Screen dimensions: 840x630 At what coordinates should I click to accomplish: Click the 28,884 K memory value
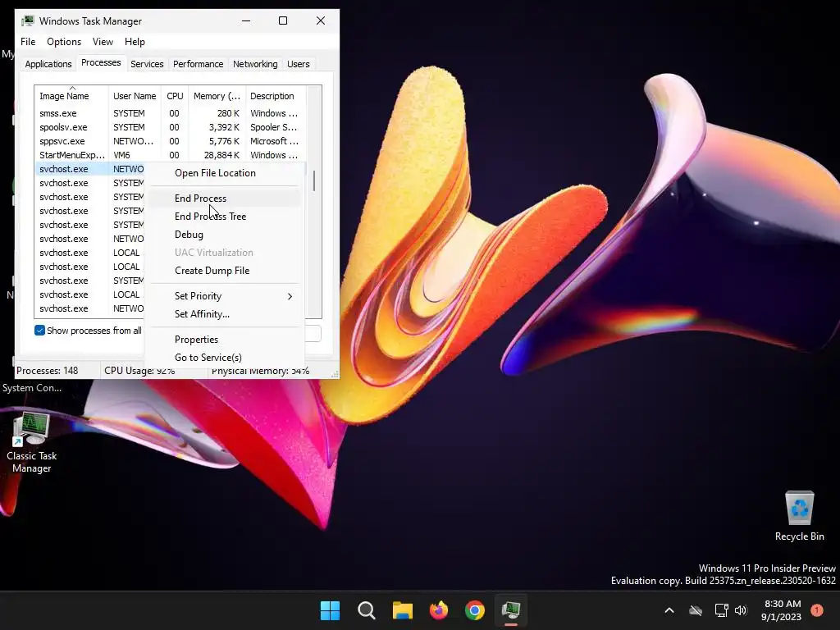click(221, 155)
